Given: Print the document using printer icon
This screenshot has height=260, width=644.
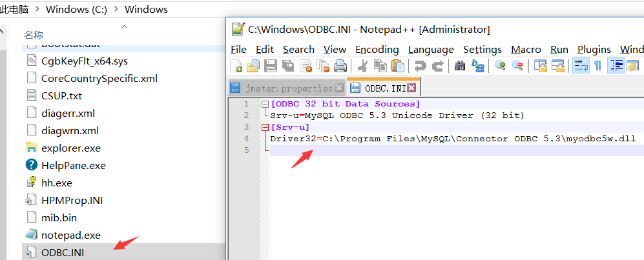Looking at the screenshot, I should 341,65.
